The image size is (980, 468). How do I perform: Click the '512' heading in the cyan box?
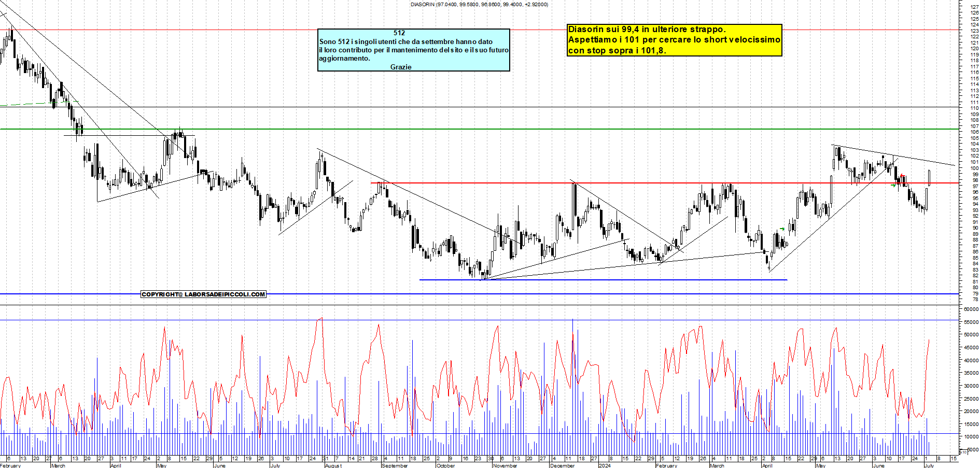(x=399, y=33)
